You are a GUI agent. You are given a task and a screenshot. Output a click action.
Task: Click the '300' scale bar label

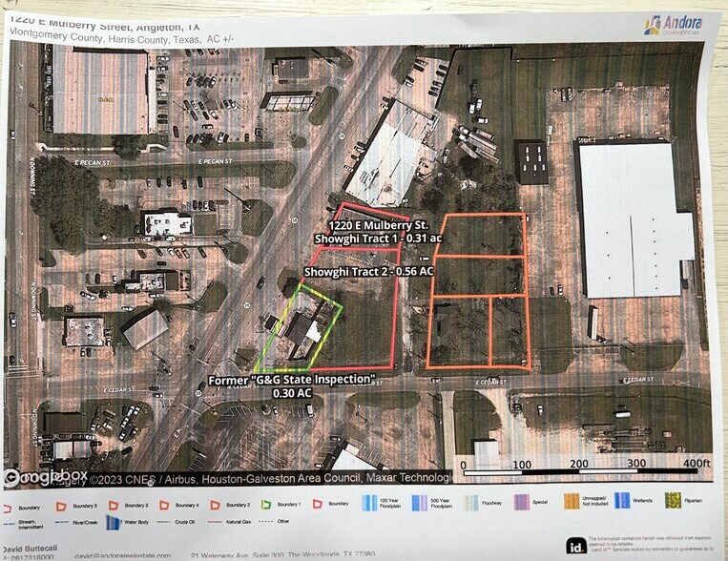(636, 463)
